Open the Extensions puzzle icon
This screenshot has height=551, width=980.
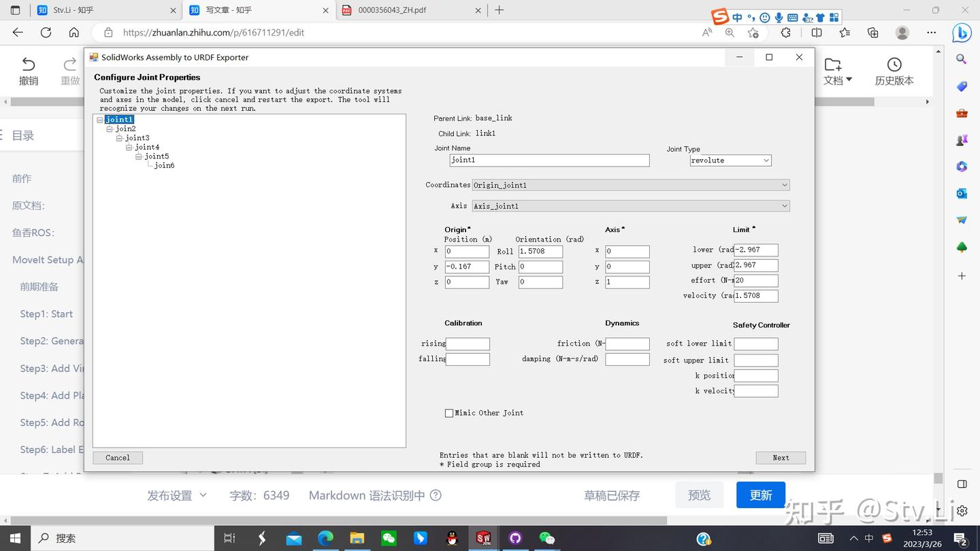(786, 33)
